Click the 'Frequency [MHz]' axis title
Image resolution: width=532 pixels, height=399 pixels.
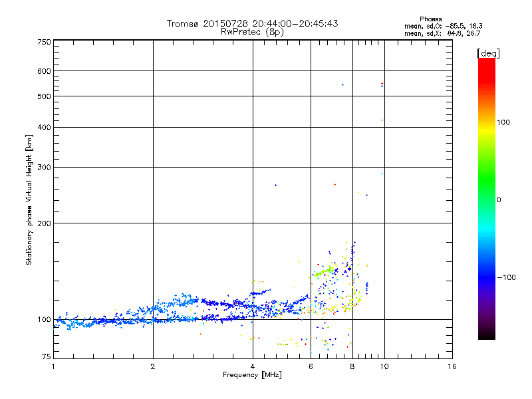pyautogui.click(x=252, y=375)
